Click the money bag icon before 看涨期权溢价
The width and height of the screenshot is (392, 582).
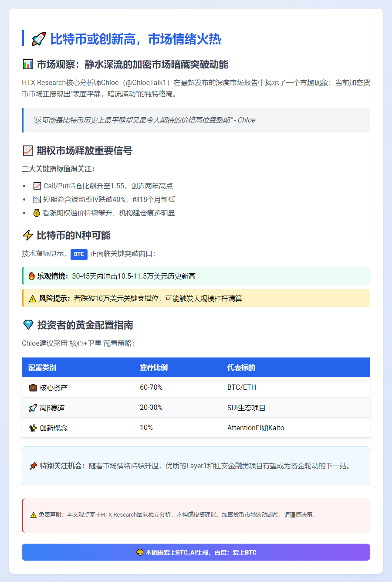[x=37, y=213]
